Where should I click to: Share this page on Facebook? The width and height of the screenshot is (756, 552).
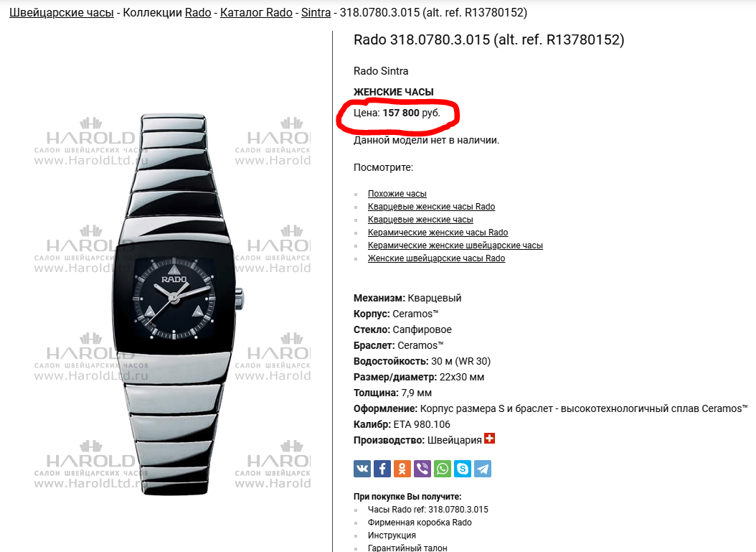tap(382, 469)
